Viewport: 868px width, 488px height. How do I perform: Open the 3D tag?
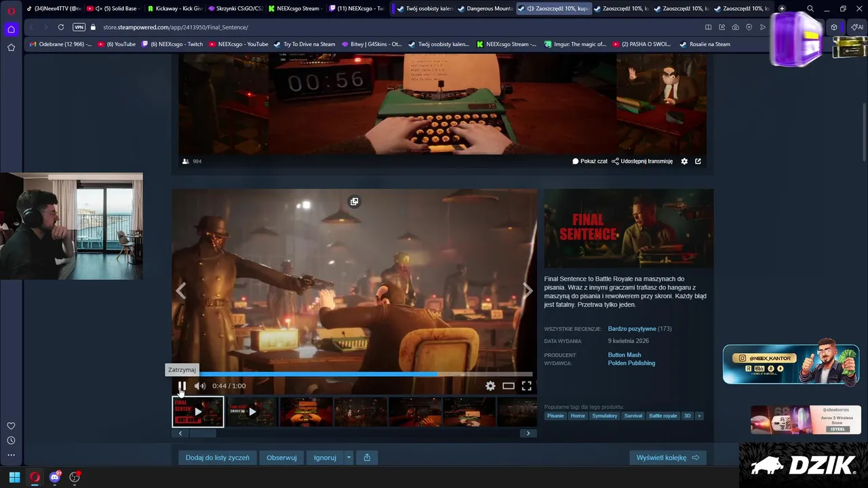pos(687,415)
